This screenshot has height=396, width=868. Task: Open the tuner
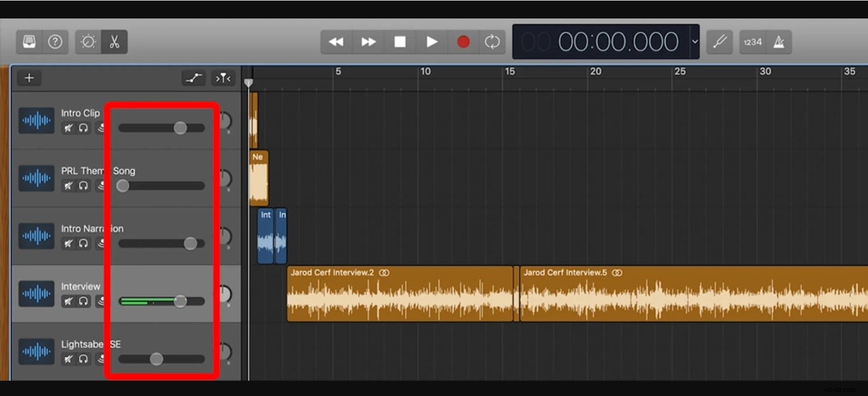tap(719, 41)
